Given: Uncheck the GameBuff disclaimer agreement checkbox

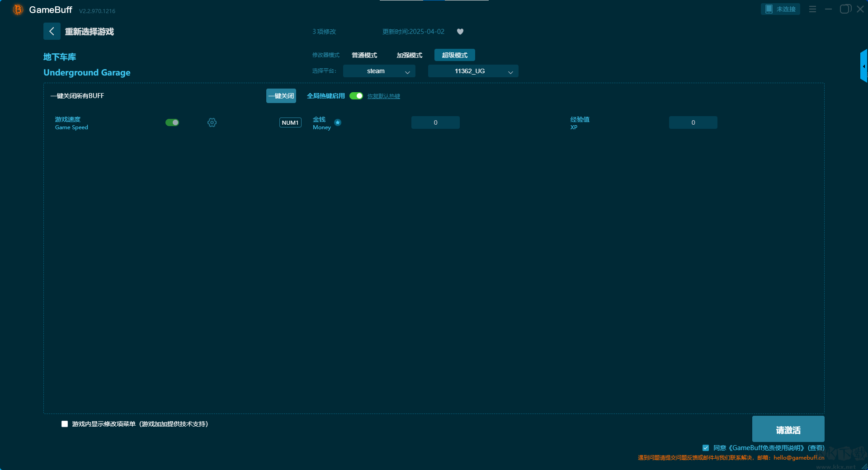Looking at the screenshot, I should coord(706,448).
